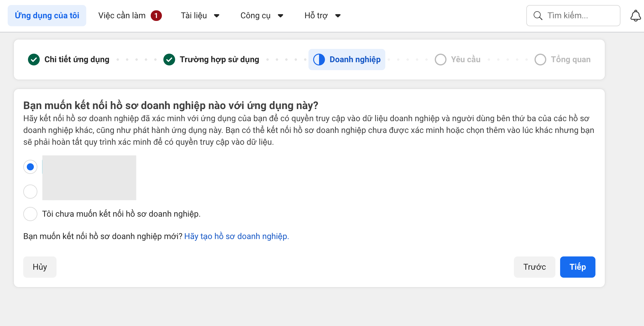Focus the Tìm kiếm search field
Image resolution: width=644 pixels, height=326 pixels.
[577, 16]
